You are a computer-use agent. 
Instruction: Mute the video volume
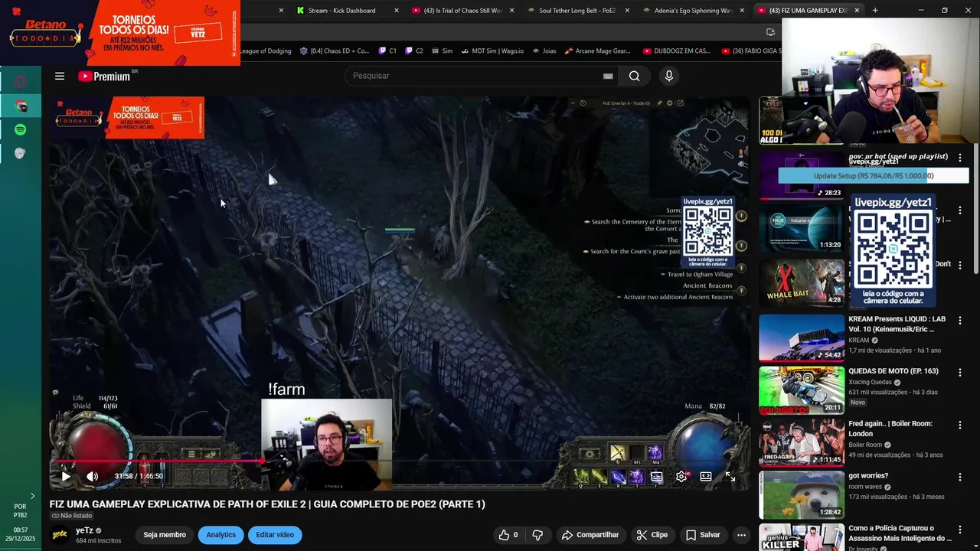click(93, 476)
